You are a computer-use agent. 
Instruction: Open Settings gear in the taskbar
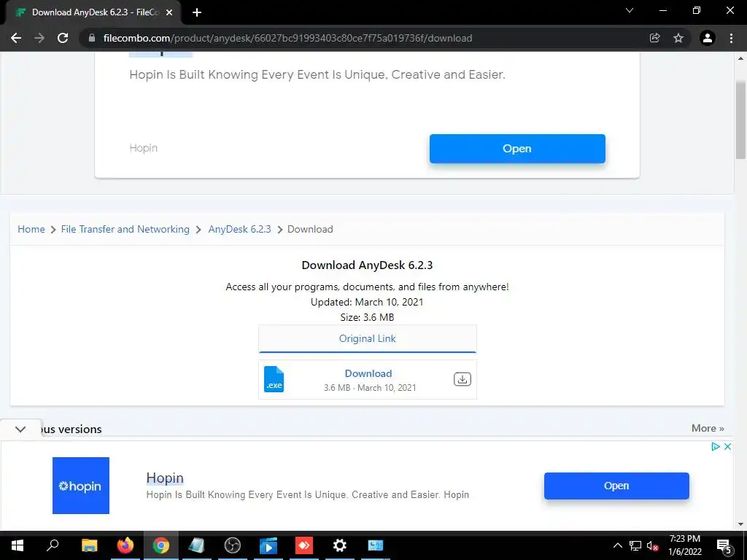[x=340, y=545]
